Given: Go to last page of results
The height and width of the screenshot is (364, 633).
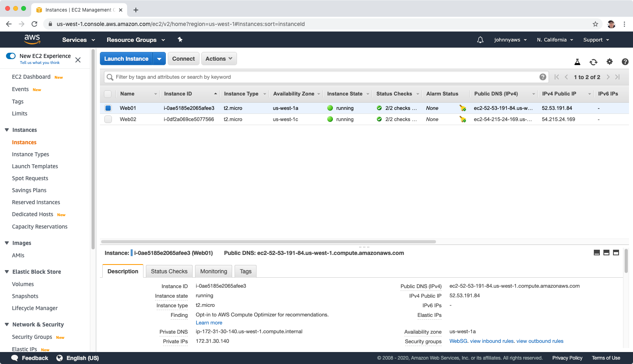Looking at the screenshot, I should [617, 77].
